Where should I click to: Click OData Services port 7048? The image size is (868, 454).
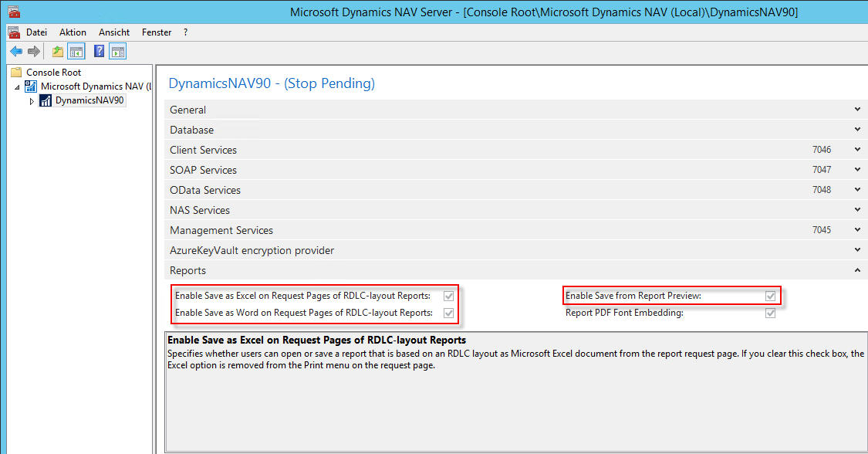[822, 189]
